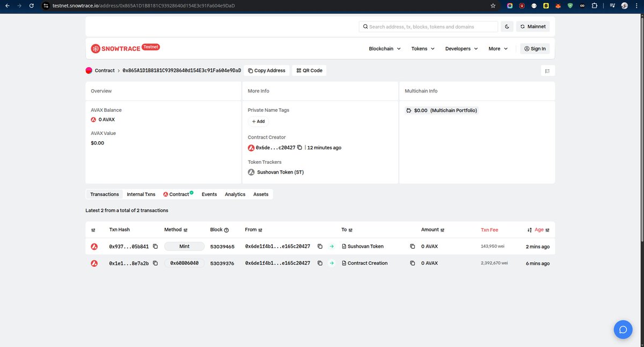Select the Transactions tab

(105, 194)
